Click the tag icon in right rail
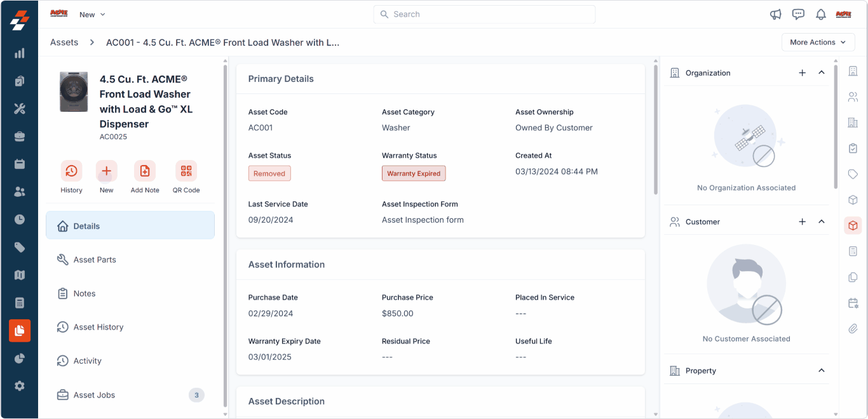868x419 pixels. (853, 174)
